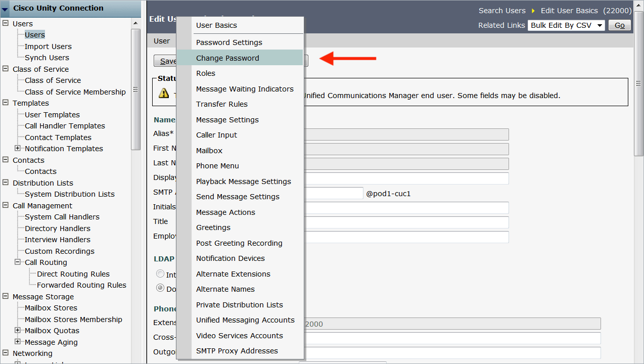The image size is (644, 364).
Task: Follow the Search Users breadcrumb link
Action: (502, 11)
